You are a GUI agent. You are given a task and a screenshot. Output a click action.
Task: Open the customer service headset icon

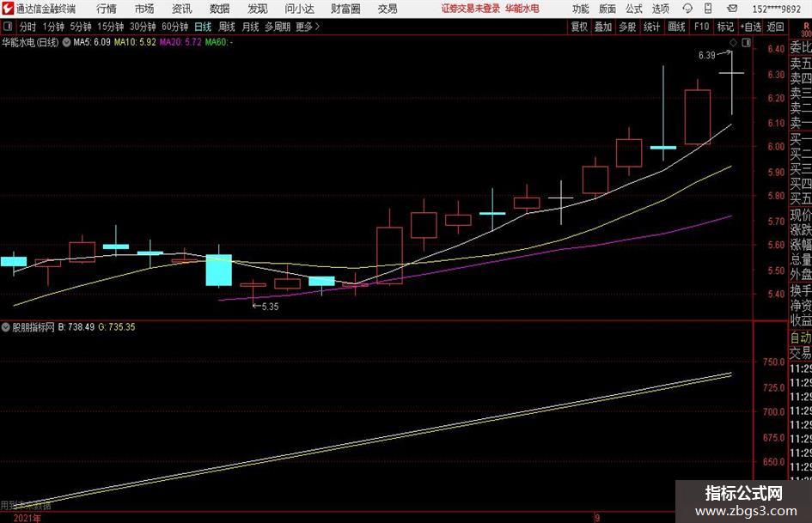pyautogui.click(x=687, y=9)
